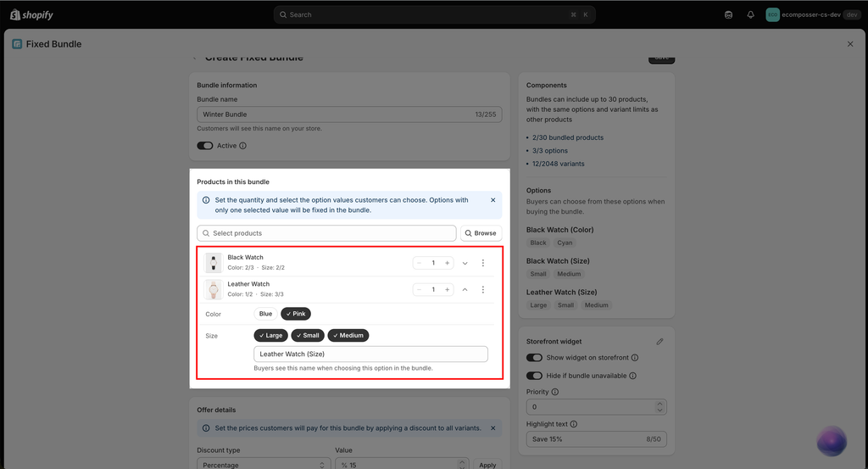This screenshot has height=469, width=868.
Task: Click the Apply discount button
Action: coord(487,465)
